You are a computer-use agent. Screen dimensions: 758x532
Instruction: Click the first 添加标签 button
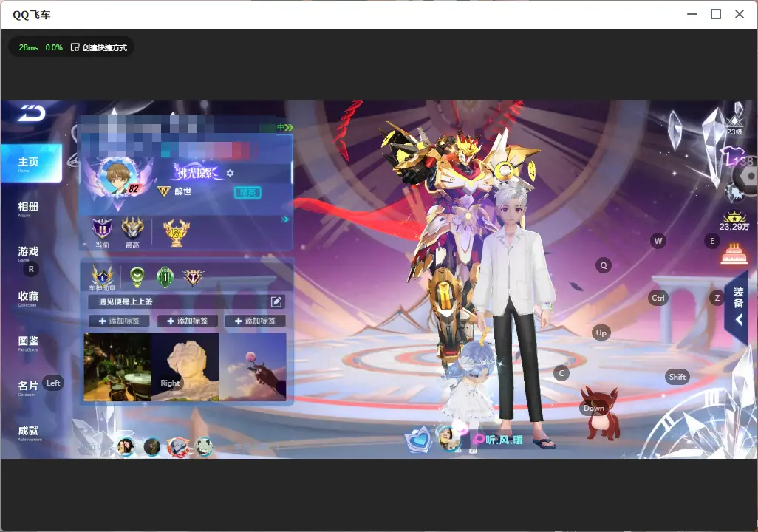[119, 321]
